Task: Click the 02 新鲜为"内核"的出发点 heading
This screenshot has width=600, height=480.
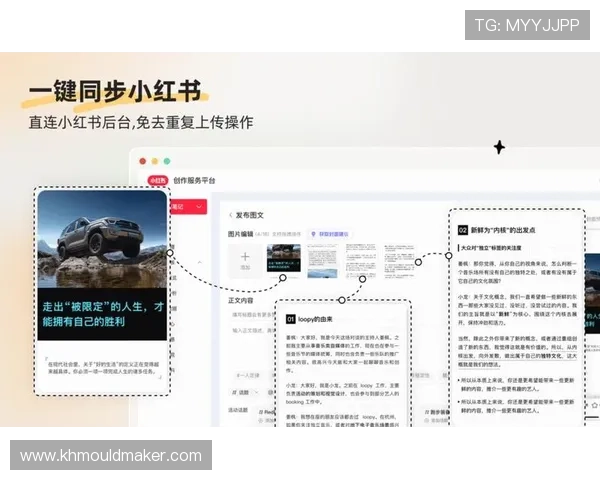Action: pyautogui.click(x=497, y=230)
